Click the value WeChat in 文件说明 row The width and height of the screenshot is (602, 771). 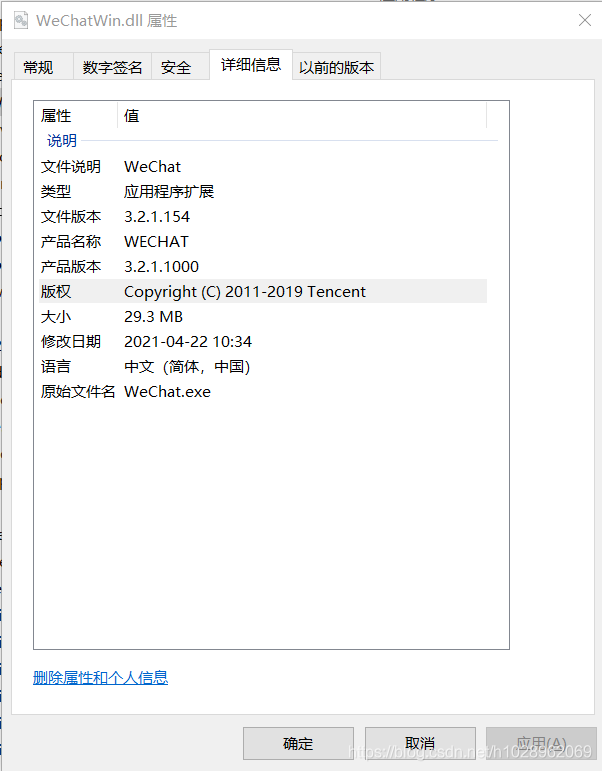point(152,167)
